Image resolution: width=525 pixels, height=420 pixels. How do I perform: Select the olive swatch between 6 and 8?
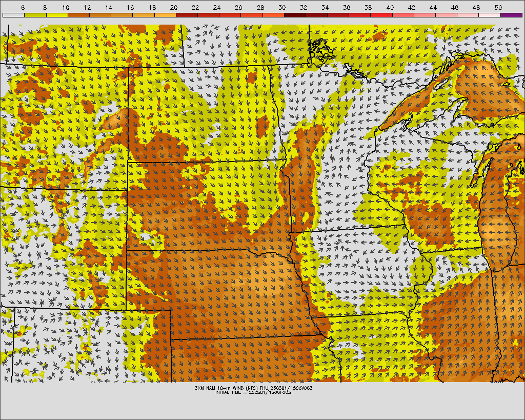[x=35, y=15]
